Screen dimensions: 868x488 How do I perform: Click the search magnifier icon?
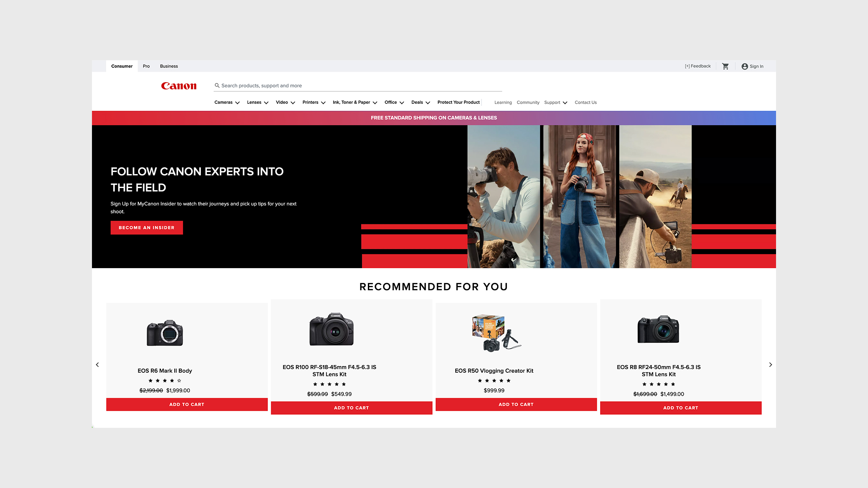[x=217, y=86]
